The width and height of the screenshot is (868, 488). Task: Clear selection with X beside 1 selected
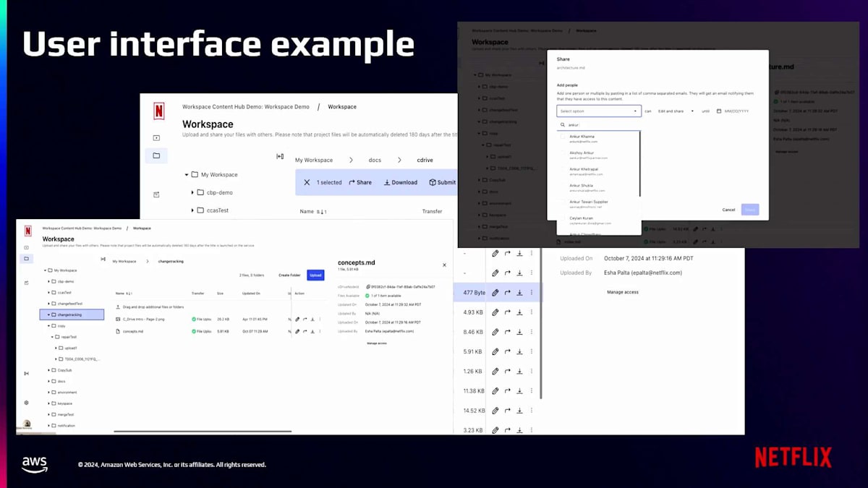click(x=307, y=182)
